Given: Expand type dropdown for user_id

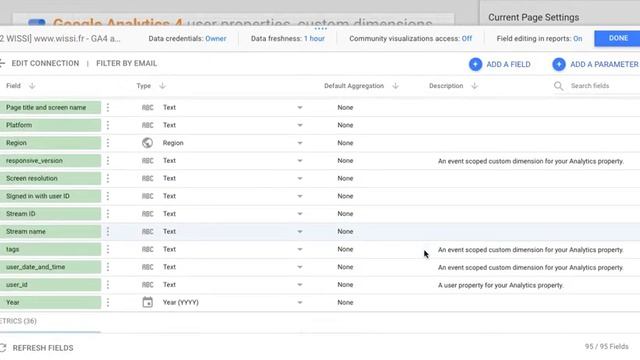Looking at the screenshot, I should click(x=300, y=285).
